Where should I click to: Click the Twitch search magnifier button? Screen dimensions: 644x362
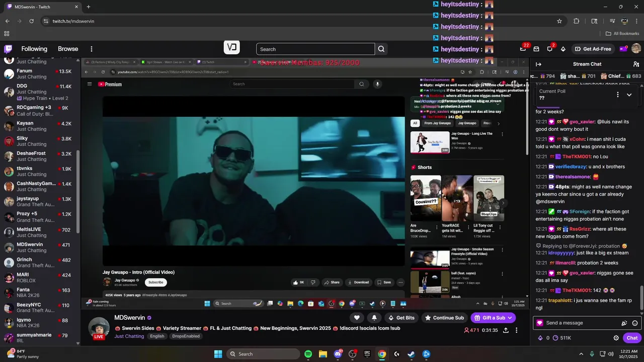tap(381, 49)
